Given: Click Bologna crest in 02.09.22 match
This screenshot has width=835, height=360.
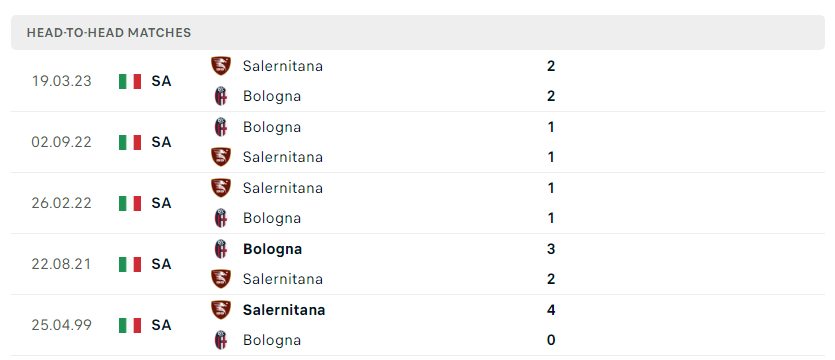Looking at the screenshot, I should 220,127.
